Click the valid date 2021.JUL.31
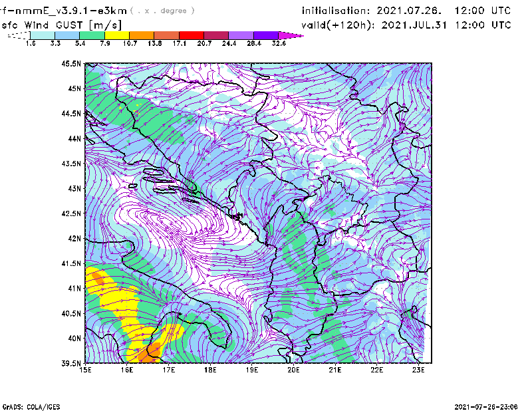532x411 pixels. (x=414, y=25)
